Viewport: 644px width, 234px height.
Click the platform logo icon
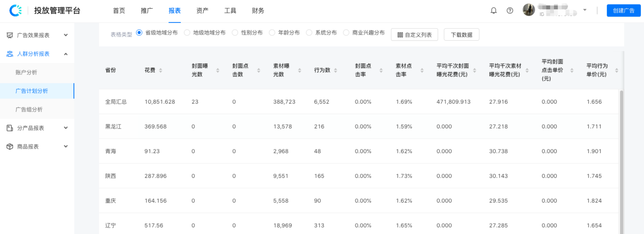(x=16, y=11)
